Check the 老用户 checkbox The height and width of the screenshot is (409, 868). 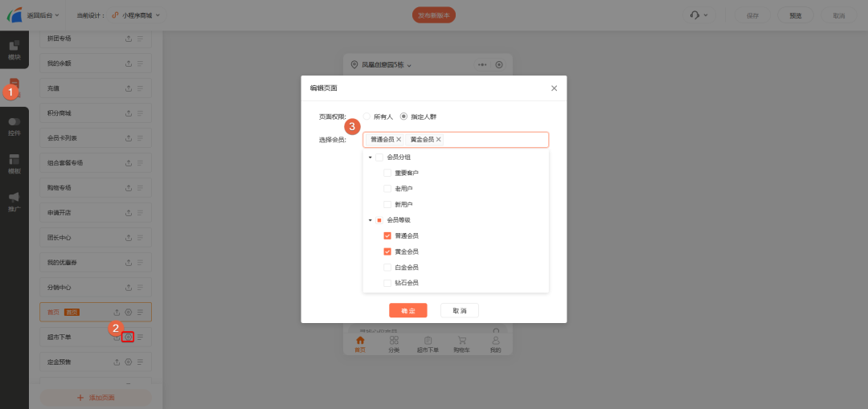pos(387,189)
